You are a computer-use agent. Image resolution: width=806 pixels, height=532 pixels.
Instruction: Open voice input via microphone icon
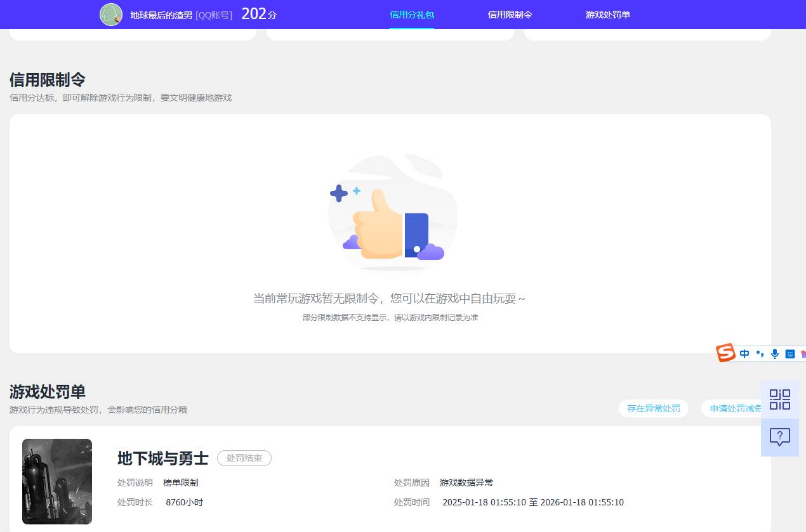[x=775, y=354]
